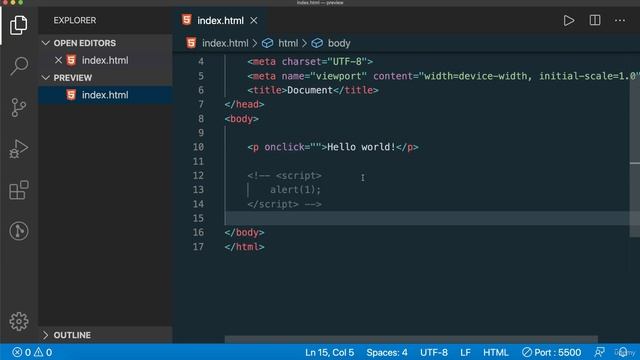
Task: Click Ln 15, Col 5 cursor position
Action: tap(329, 352)
